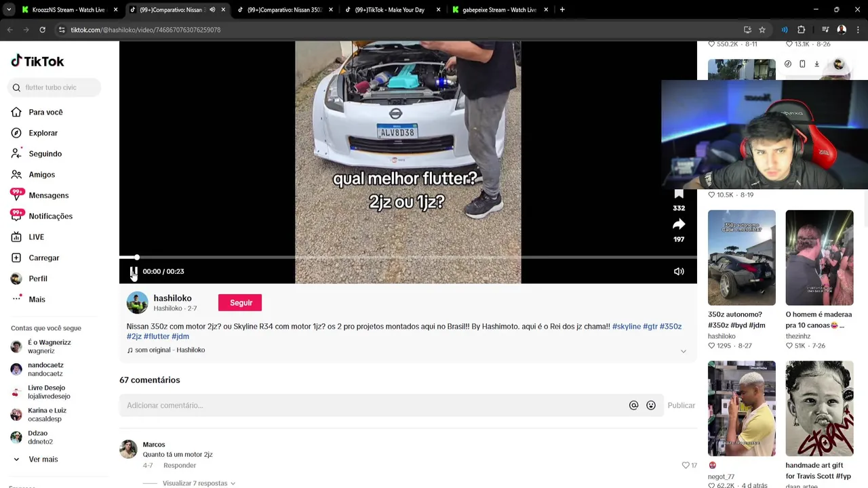This screenshot has height=488, width=868.
Task: Mute audio on active TikTok tab
Action: (x=212, y=9)
